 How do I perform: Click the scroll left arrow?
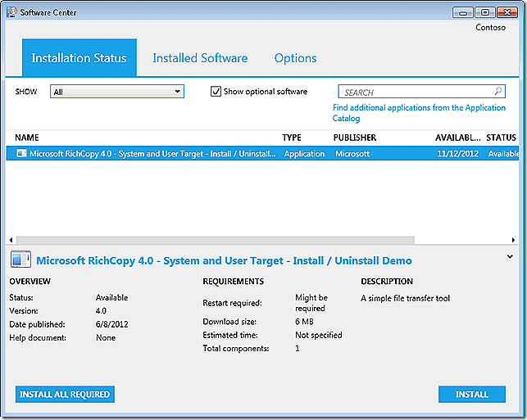tap(11, 240)
